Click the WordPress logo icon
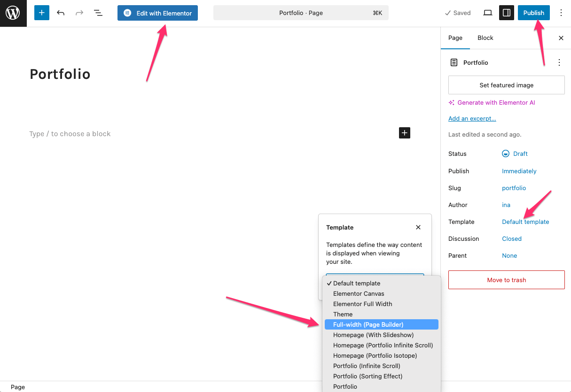The width and height of the screenshot is (571, 392). coord(13,13)
